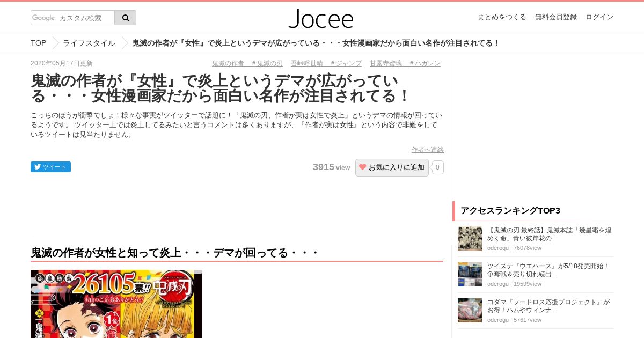644x338 pixels.
Task: Open tag #ハガレン
Action: click(x=425, y=63)
